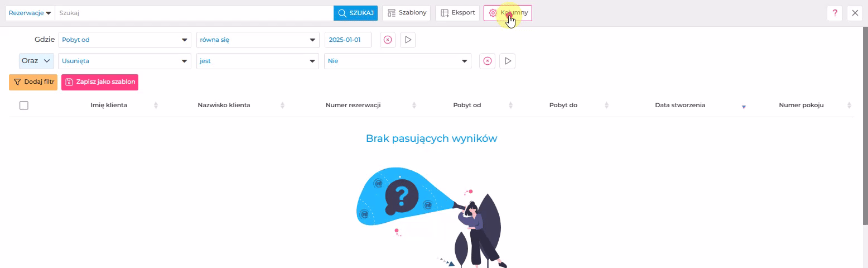Remove the 'Usunięta' filter row

487,61
